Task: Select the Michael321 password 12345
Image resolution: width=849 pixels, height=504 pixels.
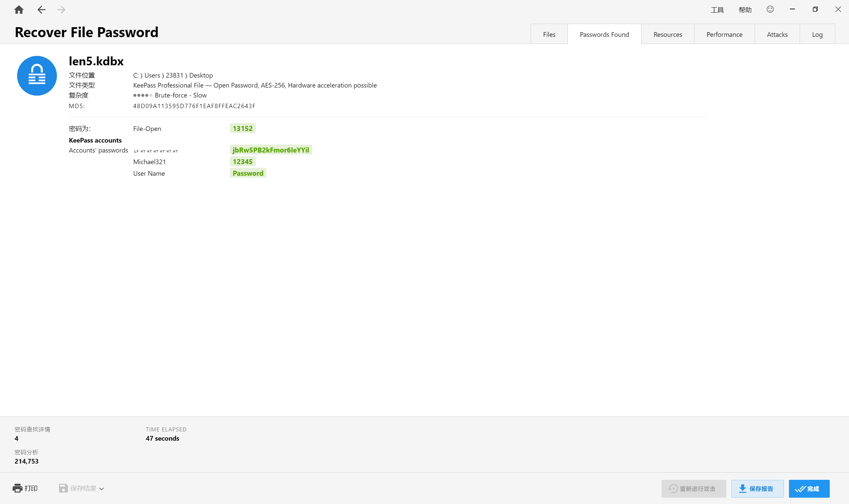Action: 243,162
